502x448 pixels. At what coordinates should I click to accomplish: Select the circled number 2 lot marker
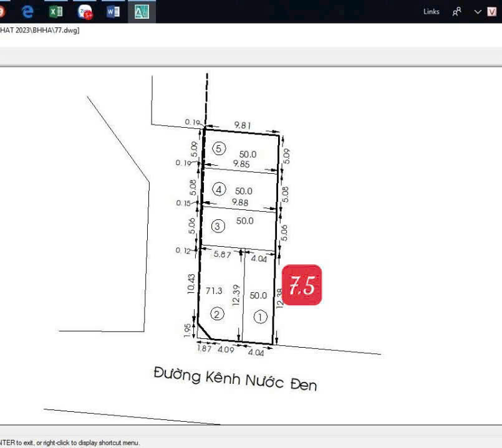coord(216,314)
